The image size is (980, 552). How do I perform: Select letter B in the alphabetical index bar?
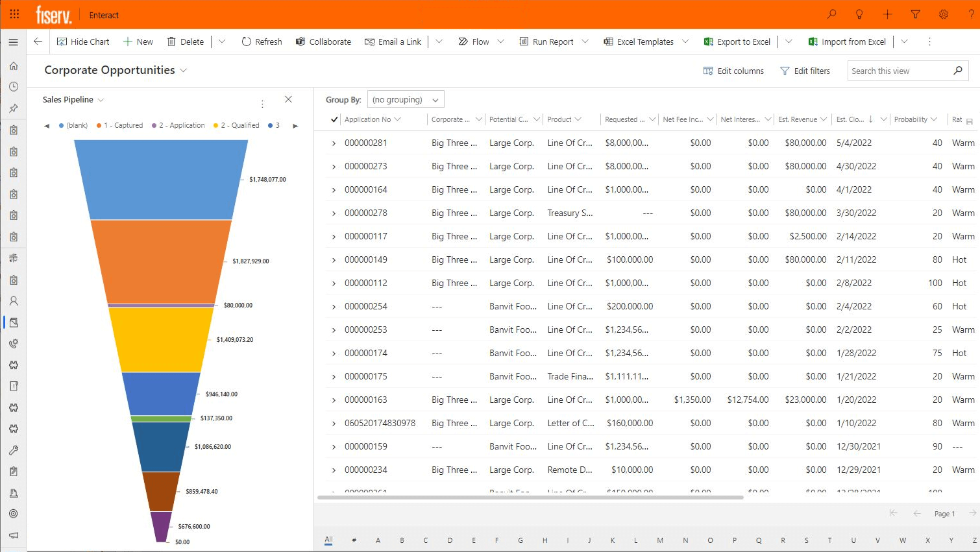[402, 540]
